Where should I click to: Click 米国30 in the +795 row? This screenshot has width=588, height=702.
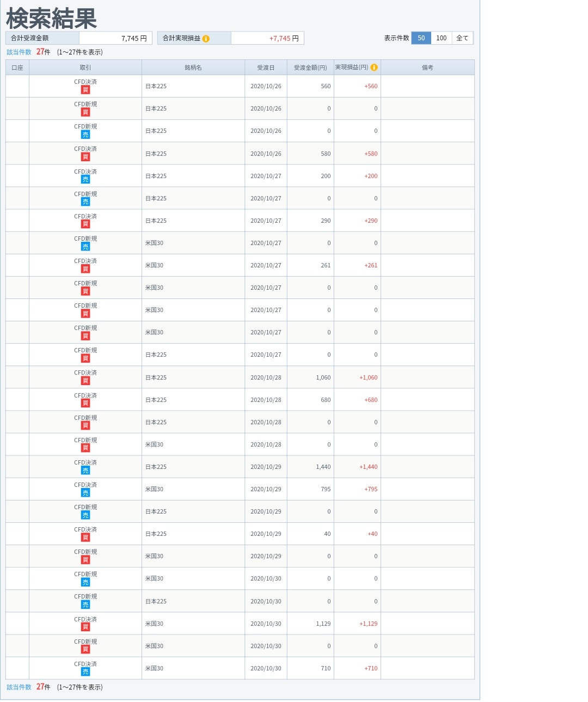tap(154, 489)
